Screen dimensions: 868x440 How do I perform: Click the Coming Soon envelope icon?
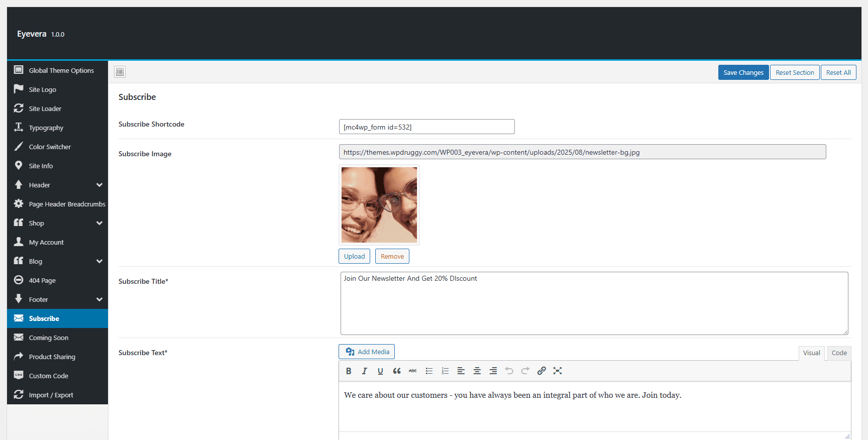click(19, 337)
